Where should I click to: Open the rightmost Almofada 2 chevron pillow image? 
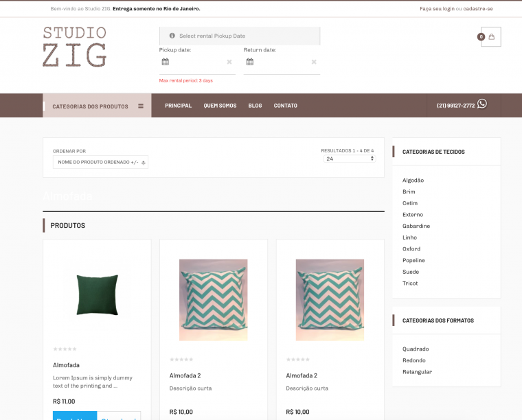(330, 300)
